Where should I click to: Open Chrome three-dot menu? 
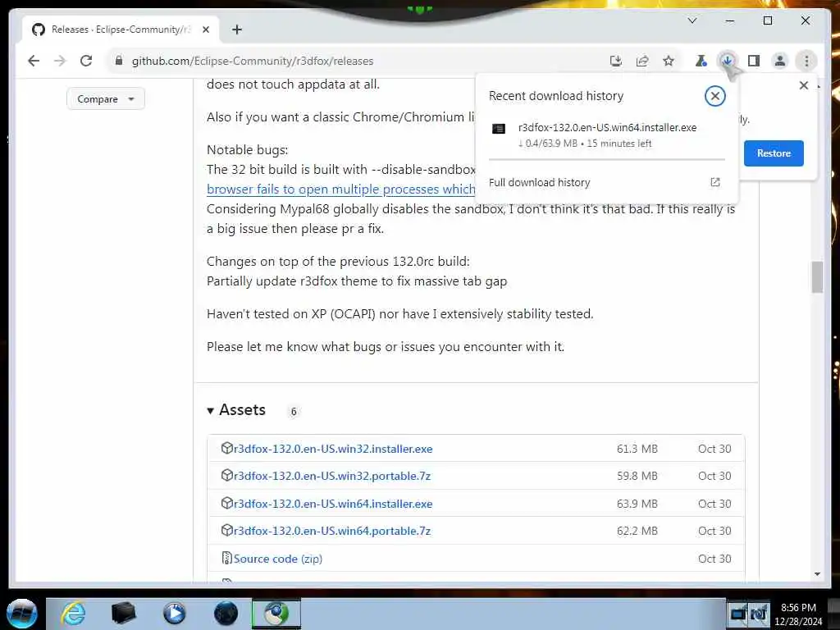pyautogui.click(x=806, y=61)
